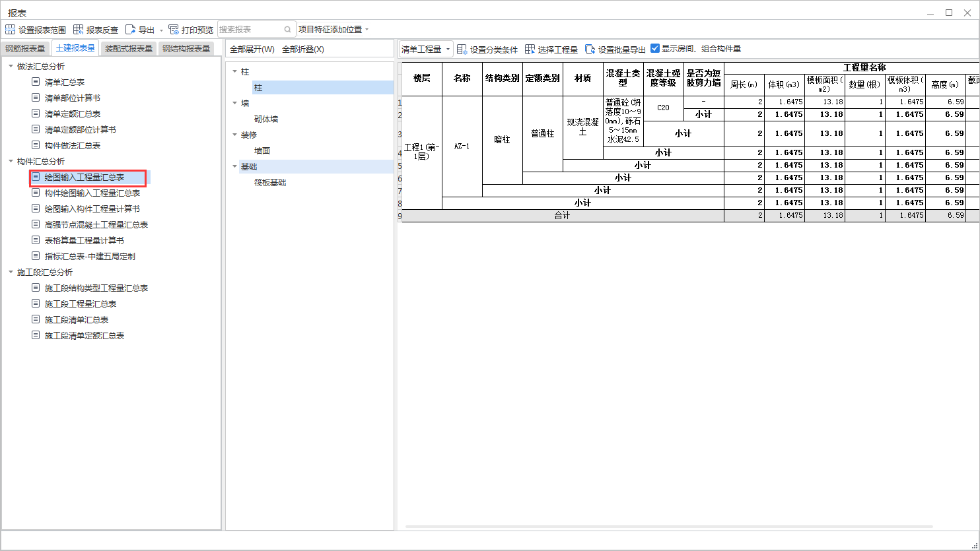Click the 报表反查 icon
This screenshot has width=980, height=551.
point(78,30)
